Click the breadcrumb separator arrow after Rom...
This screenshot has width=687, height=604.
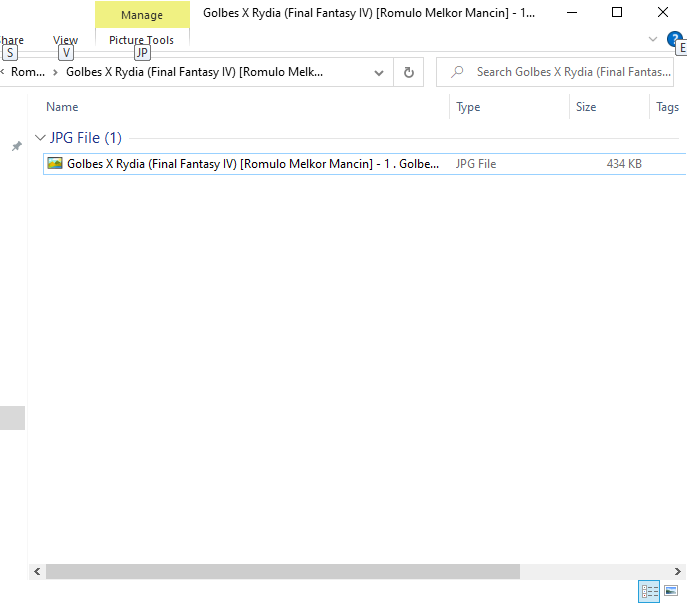point(55,72)
